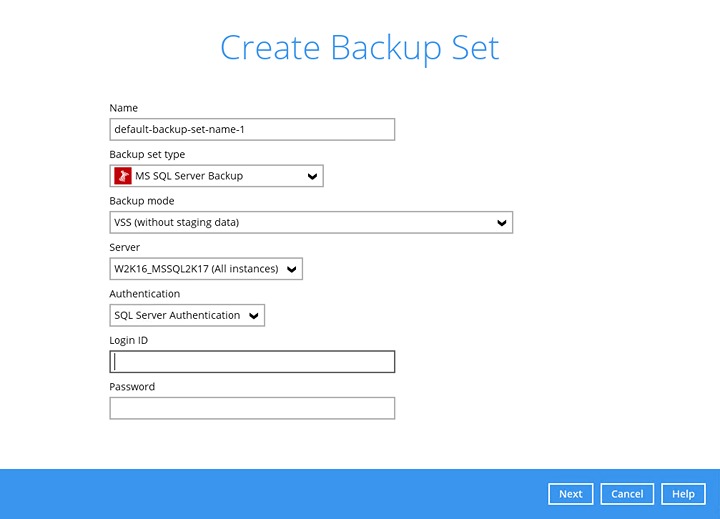The image size is (720, 519).
Task: Select the 'MS SQL Server Backup' text
Action: coord(189,176)
